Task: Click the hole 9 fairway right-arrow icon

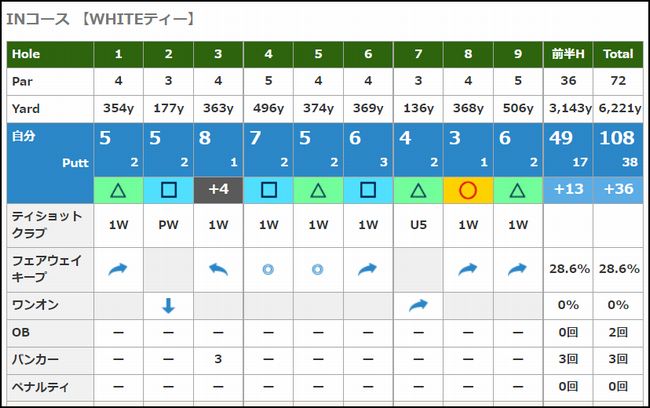Action: (x=518, y=269)
